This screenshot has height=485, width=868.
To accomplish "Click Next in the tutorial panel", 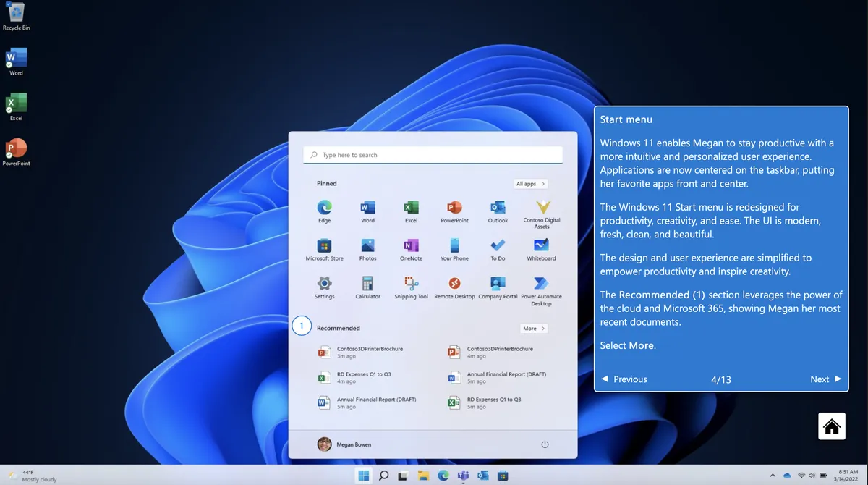I will [x=826, y=379].
